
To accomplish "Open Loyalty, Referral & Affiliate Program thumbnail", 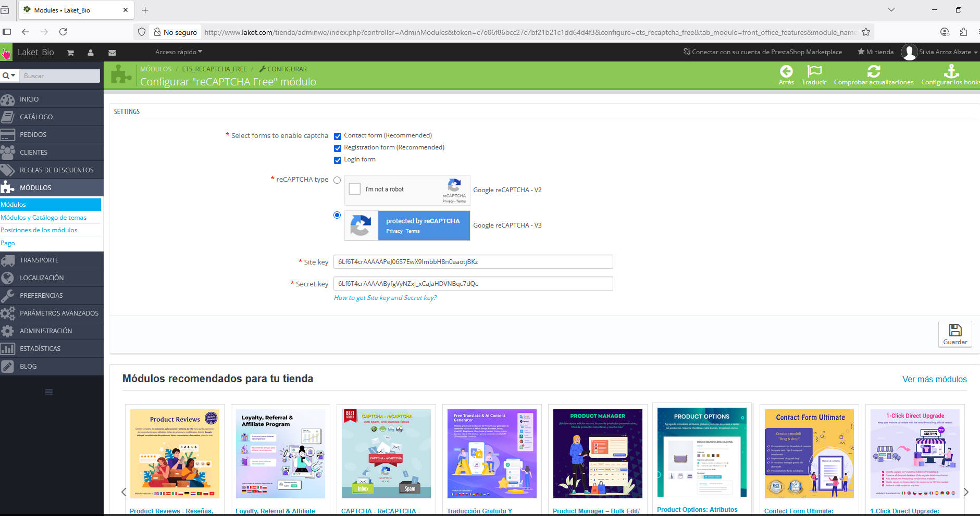I will click(280, 454).
